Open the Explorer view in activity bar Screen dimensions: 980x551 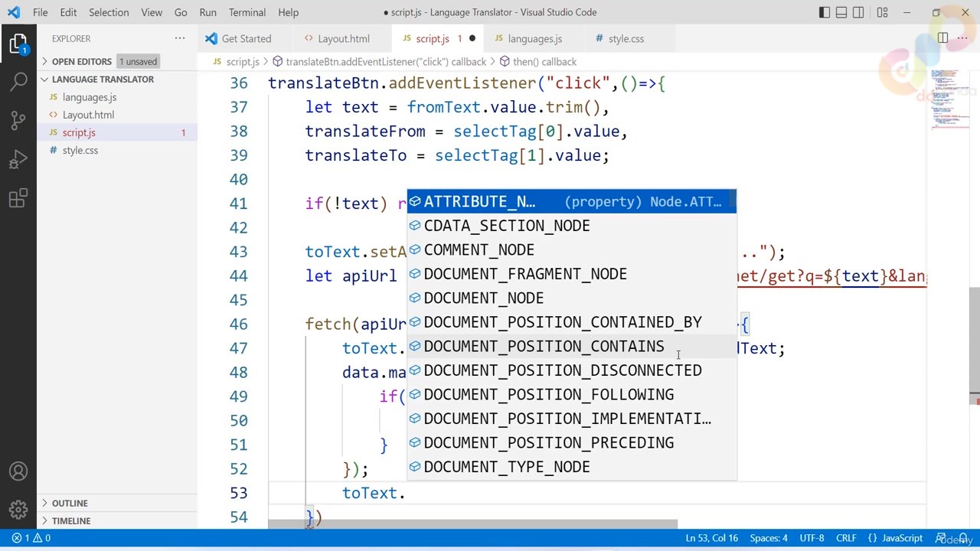(x=18, y=43)
